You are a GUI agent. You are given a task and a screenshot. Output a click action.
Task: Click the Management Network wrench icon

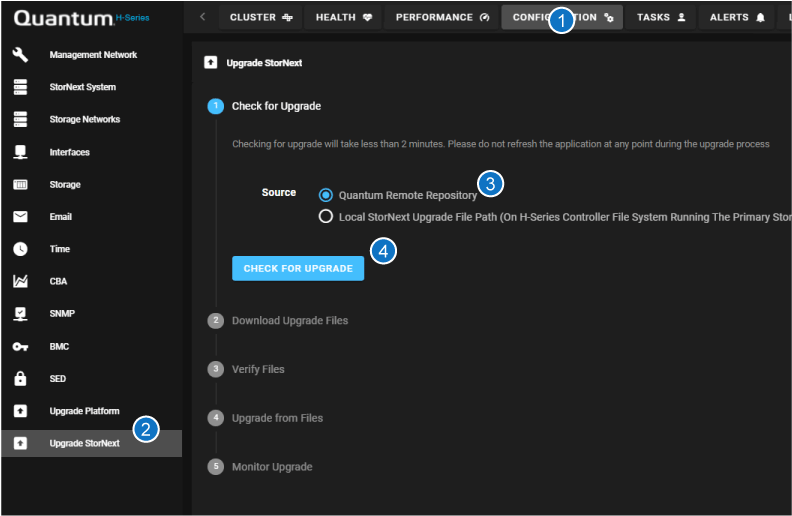(x=19, y=55)
